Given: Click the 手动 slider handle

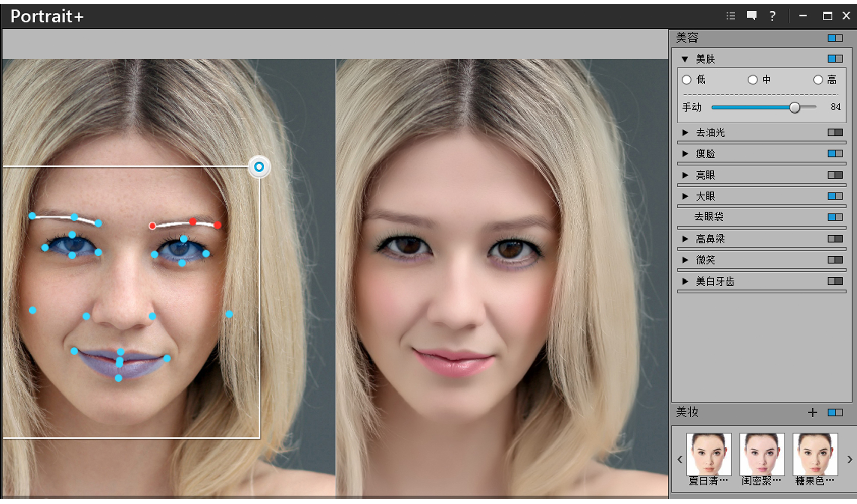Looking at the screenshot, I should pos(795,107).
